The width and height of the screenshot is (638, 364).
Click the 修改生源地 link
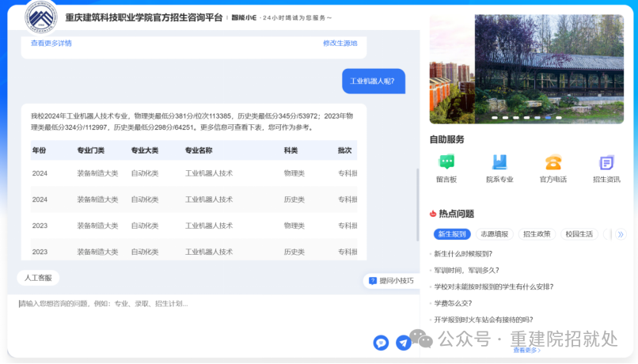tap(340, 44)
